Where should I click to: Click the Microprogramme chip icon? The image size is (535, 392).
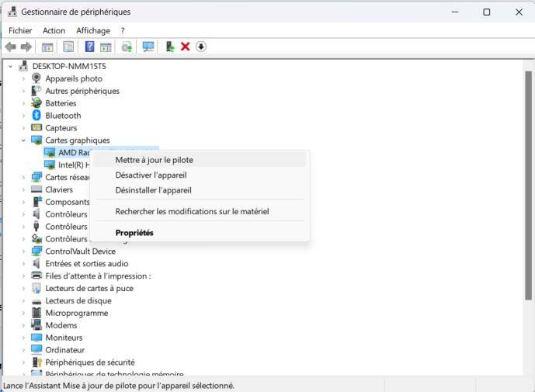click(36, 313)
